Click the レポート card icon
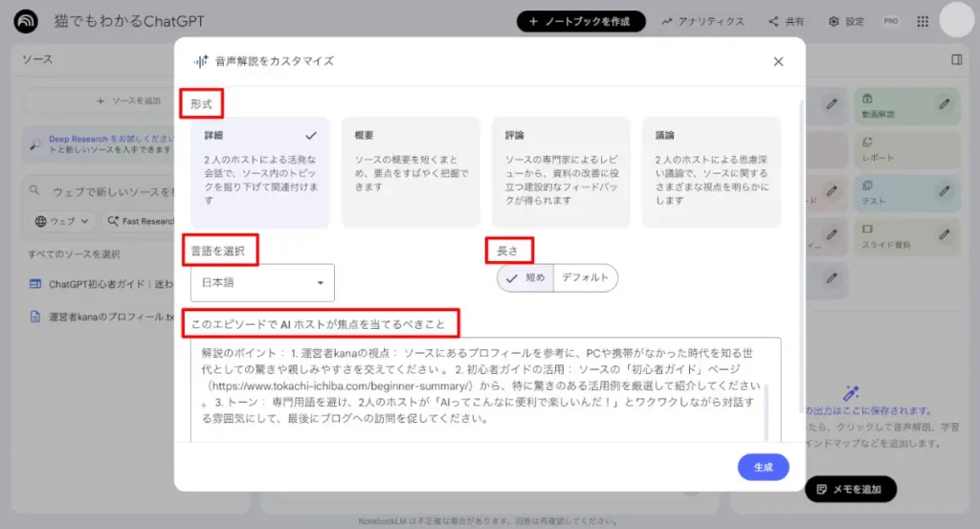Screen dimensions: 980x529 [867, 143]
